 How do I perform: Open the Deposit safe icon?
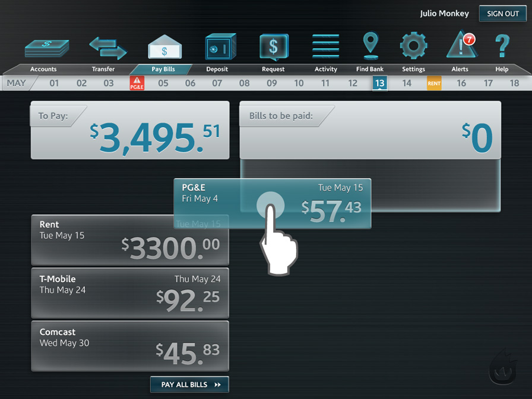coord(220,47)
